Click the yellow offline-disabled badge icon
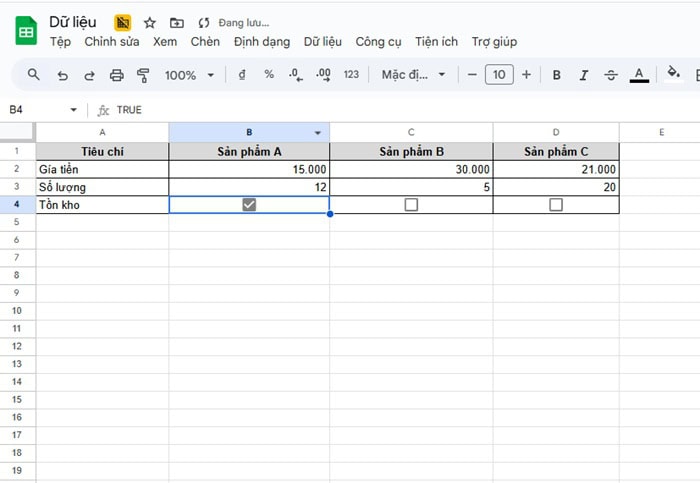This screenshot has width=700, height=483. point(122,22)
